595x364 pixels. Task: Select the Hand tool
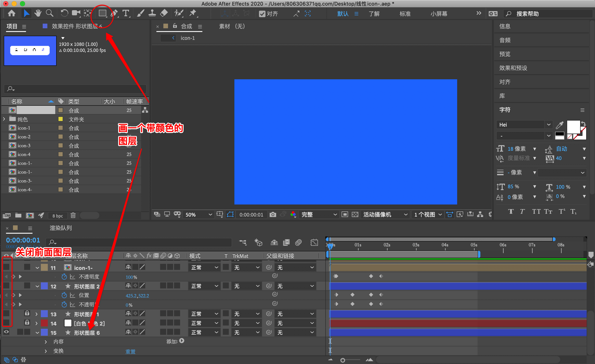coord(38,13)
